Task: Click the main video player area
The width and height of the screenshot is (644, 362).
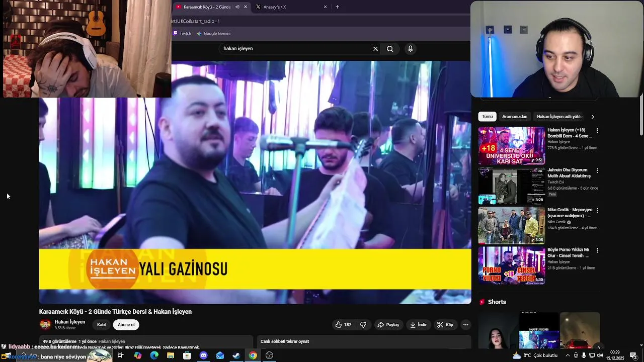Action: (255, 183)
